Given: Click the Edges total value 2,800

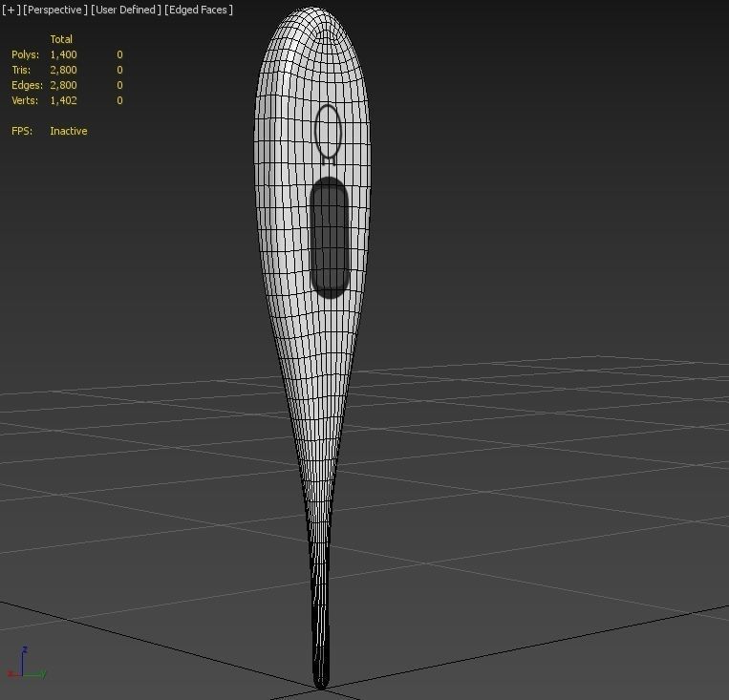Looking at the screenshot, I should (63, 86).
